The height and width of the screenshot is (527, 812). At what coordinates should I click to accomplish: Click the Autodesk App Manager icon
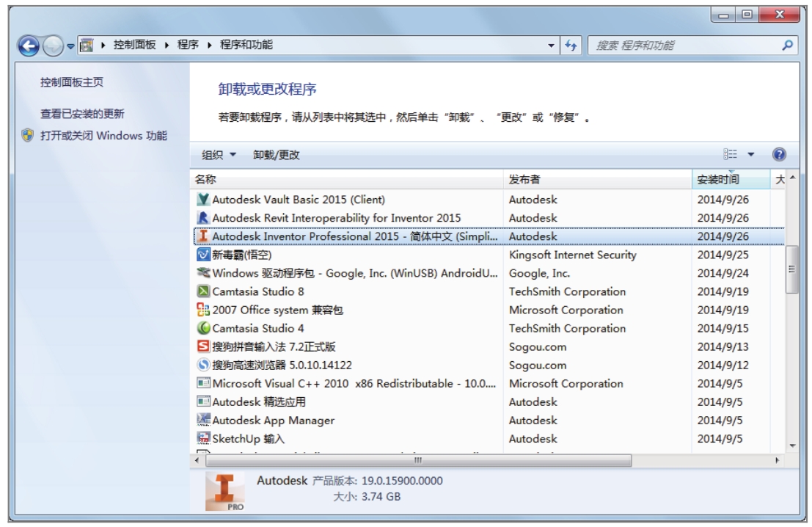pos(203,420)
